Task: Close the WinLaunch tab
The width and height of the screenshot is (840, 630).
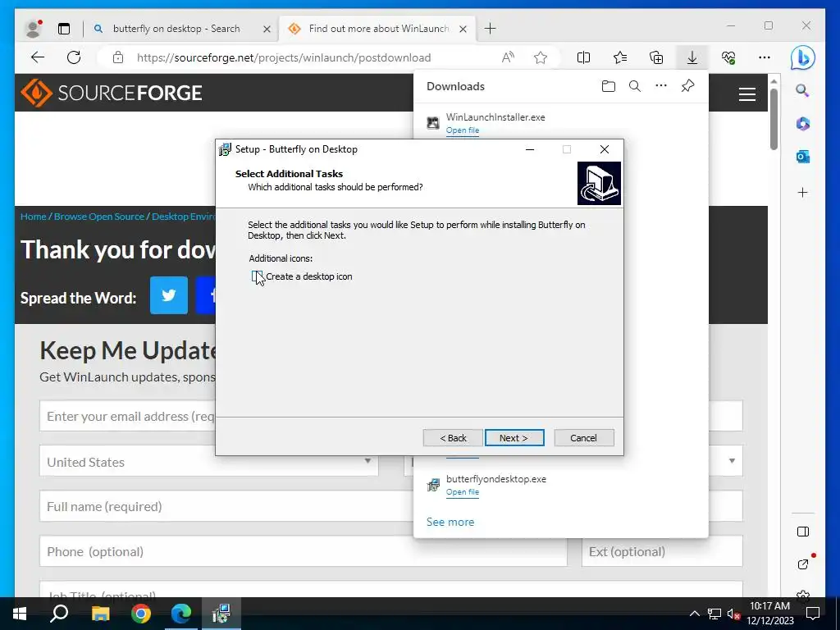Action: tap(463, 29)
